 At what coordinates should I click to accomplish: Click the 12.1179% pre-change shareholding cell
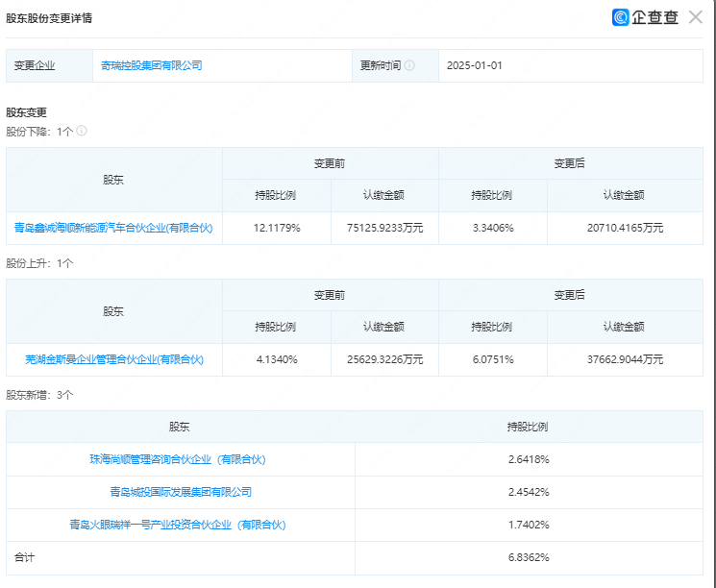(277, 228)
